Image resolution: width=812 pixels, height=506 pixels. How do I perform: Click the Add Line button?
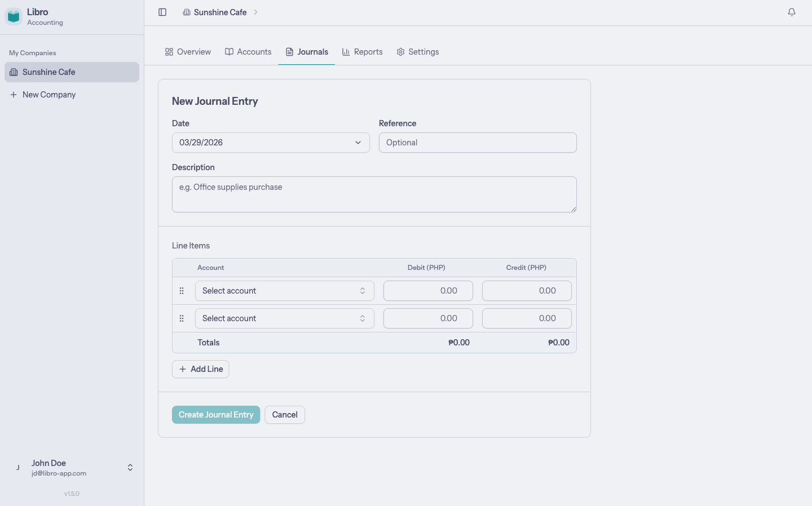pos(200,369)
